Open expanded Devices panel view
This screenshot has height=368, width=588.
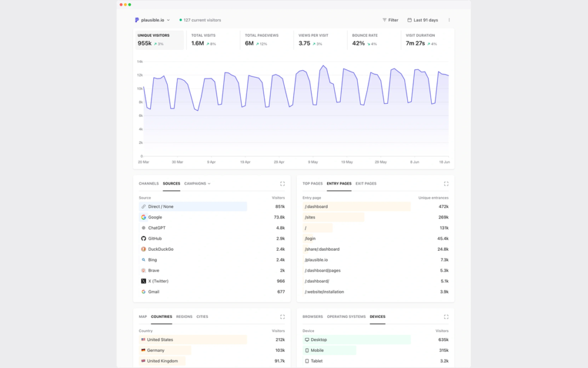446,317
